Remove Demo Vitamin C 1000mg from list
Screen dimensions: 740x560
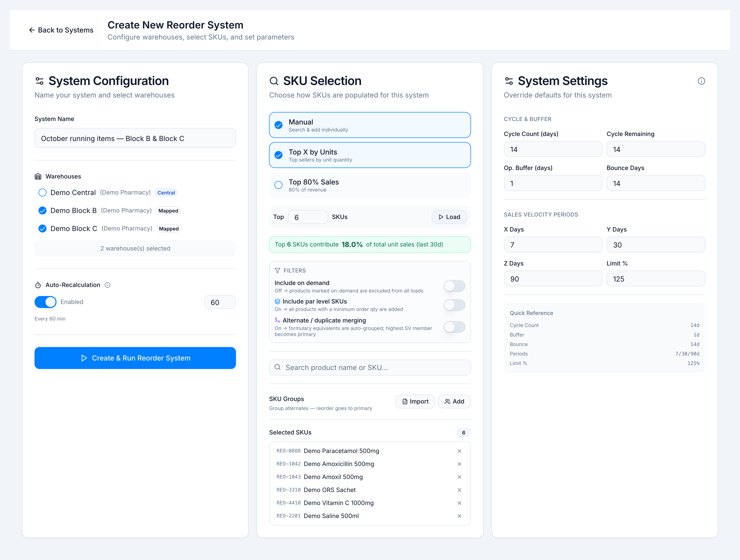459,503
